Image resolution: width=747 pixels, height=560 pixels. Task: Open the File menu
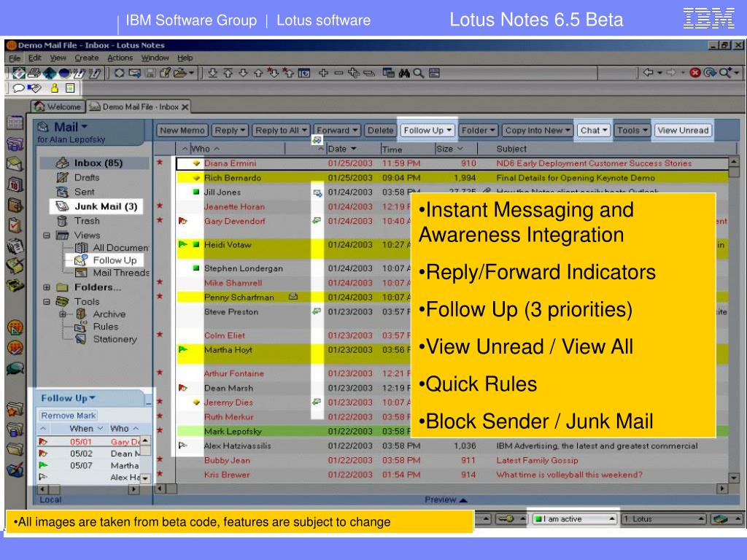(15, 58)
